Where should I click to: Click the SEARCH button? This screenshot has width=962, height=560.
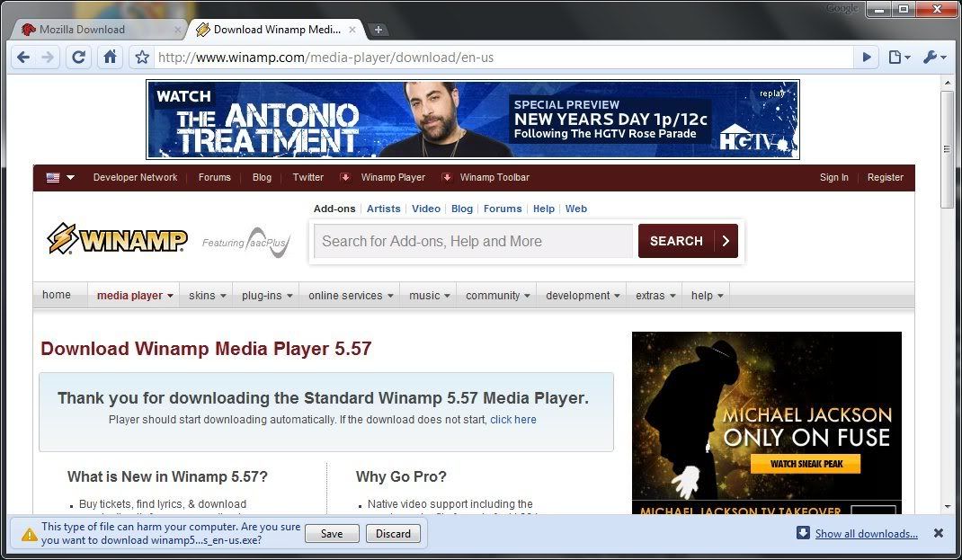pyautogui.click(x=688, y=241)
